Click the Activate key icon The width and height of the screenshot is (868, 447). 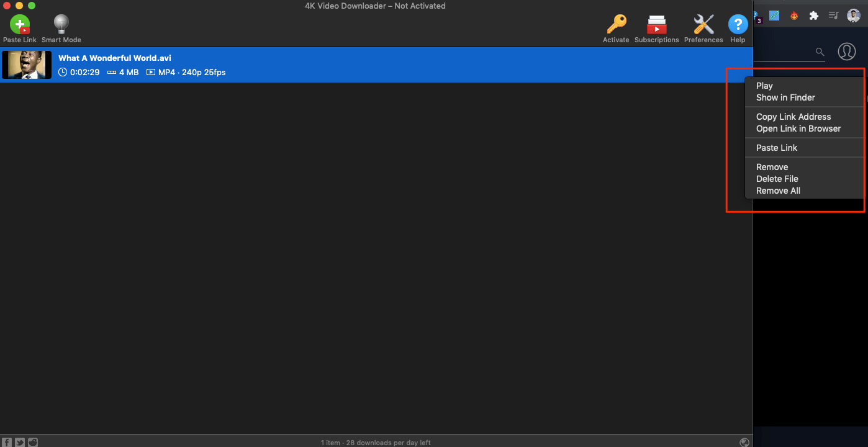tap(616, 25)
